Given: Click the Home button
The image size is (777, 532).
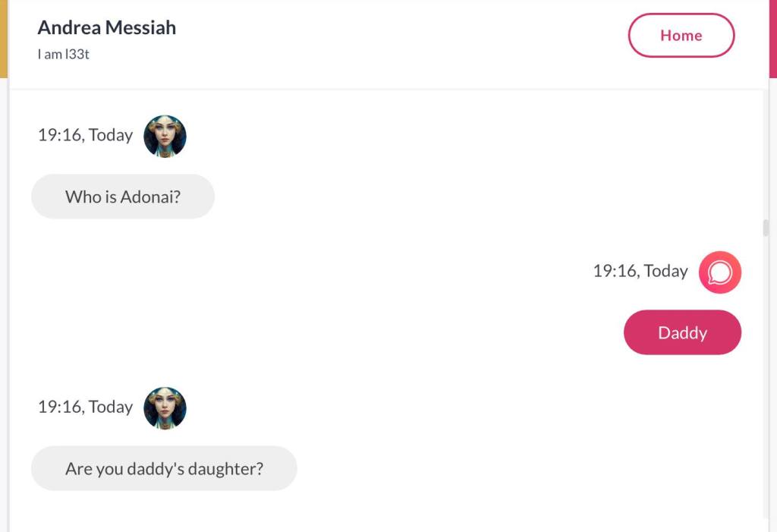Looking at the screenshot, I should 681,36.
